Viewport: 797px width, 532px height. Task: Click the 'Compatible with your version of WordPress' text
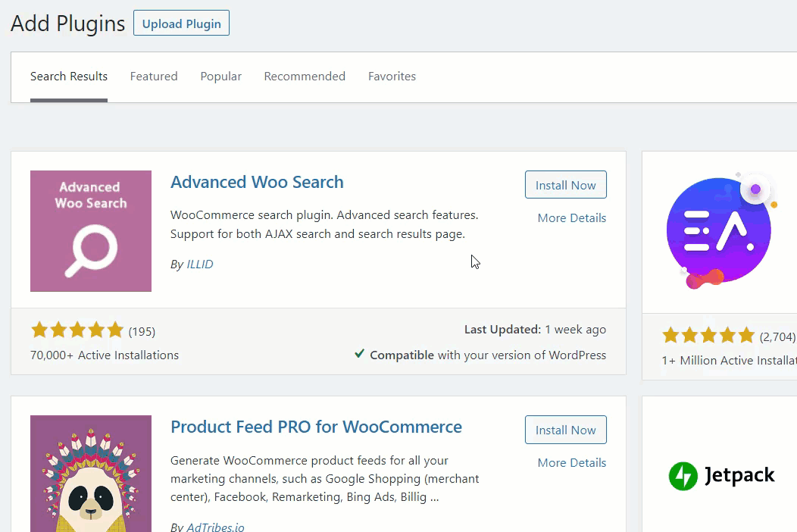pos(488,355)
